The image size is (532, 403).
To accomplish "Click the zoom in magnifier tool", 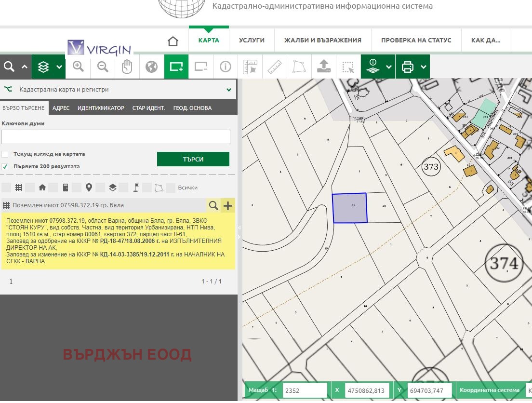I will [78, 67].
